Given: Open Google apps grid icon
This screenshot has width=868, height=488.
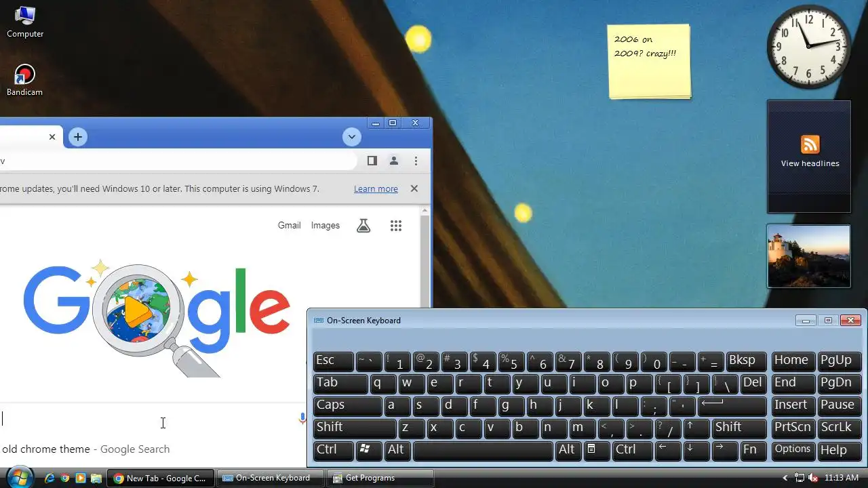Looking at the screenshot, I should (x=396, y=226).
